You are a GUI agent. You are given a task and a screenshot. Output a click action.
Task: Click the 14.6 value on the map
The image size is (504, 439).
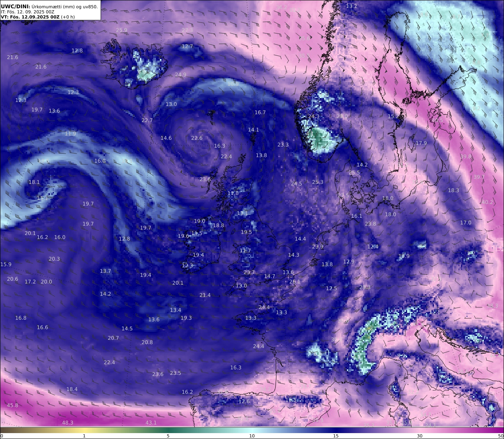(x=166, y=138)
